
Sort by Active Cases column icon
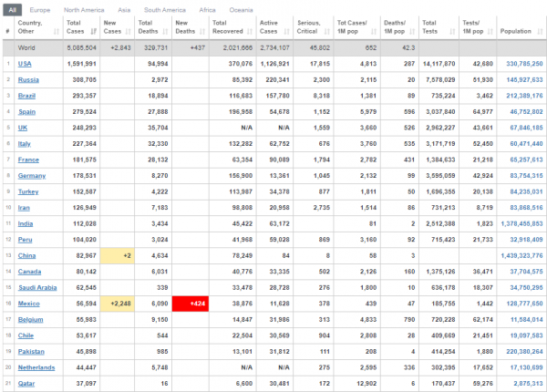(x=287, y=31)
